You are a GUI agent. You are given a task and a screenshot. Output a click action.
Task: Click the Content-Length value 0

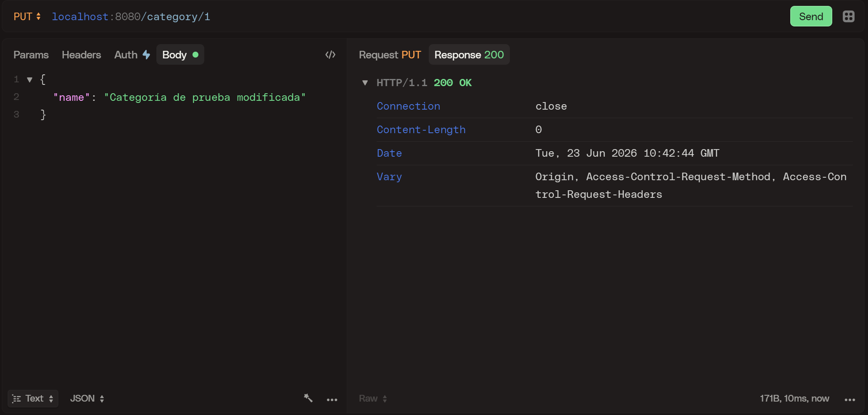tap(538, 130)
